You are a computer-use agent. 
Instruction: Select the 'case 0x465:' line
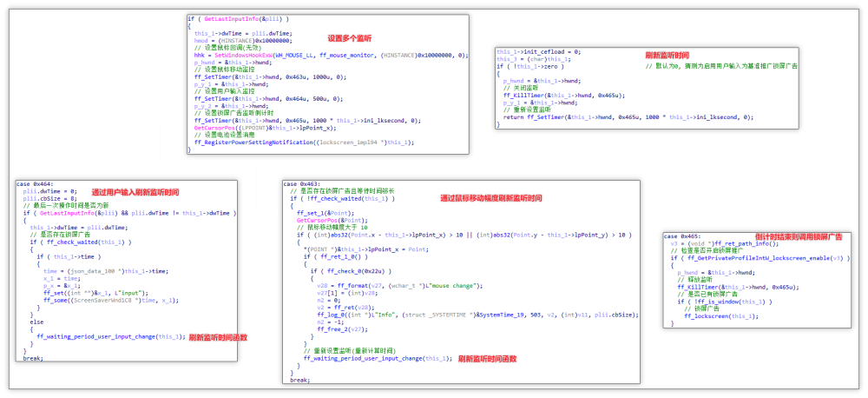tap(683, 236)
